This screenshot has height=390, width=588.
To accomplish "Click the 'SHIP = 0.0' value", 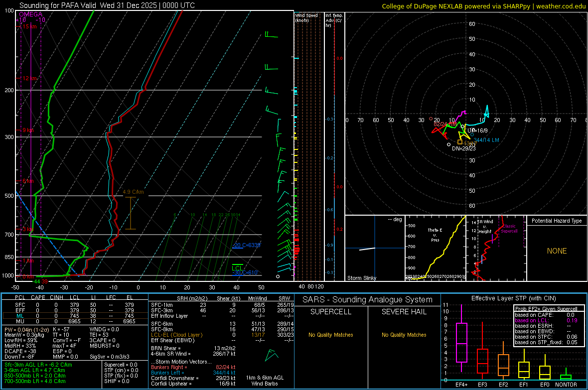I will 117,381.
